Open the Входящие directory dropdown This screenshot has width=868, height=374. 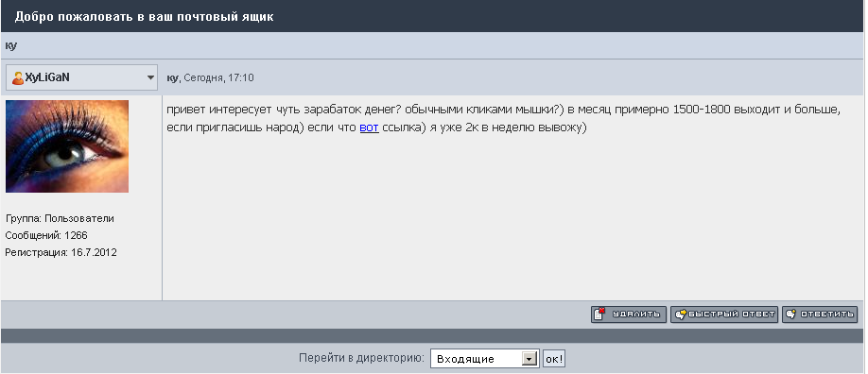[484, 359]
